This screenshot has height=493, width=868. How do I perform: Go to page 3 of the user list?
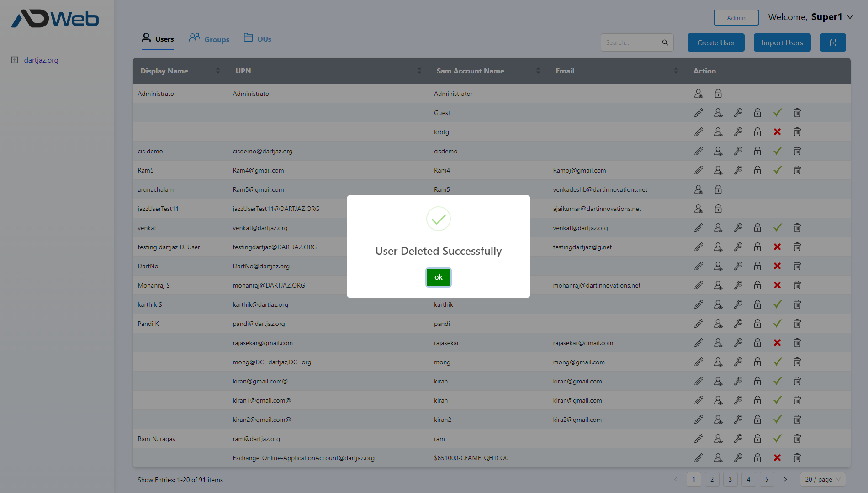point(730,479)
